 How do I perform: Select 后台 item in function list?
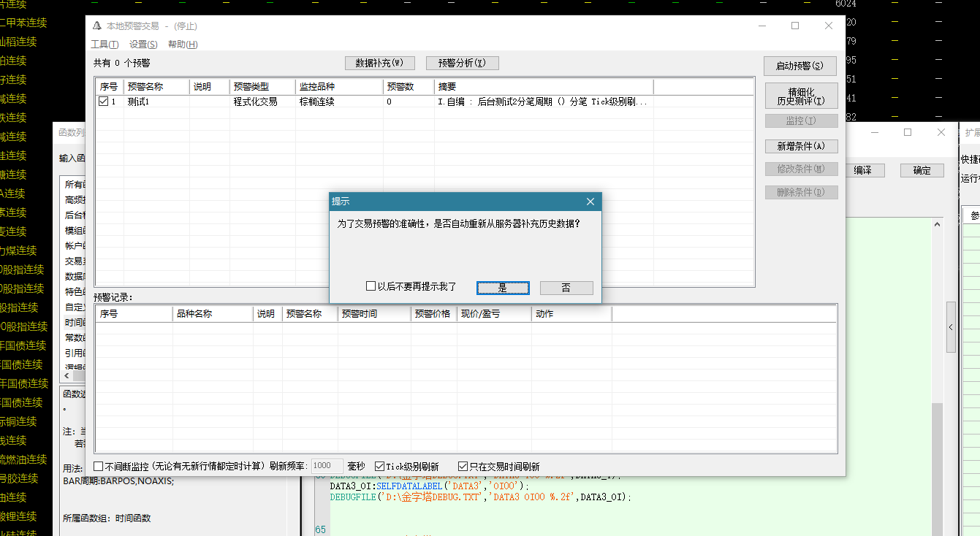click(x=75, y=215)
